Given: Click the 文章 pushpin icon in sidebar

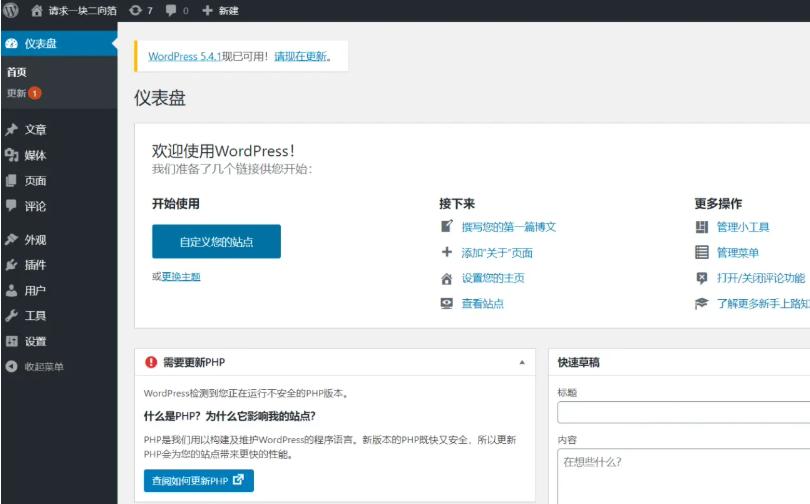Looking at the screenshot, I should (11, 129).
